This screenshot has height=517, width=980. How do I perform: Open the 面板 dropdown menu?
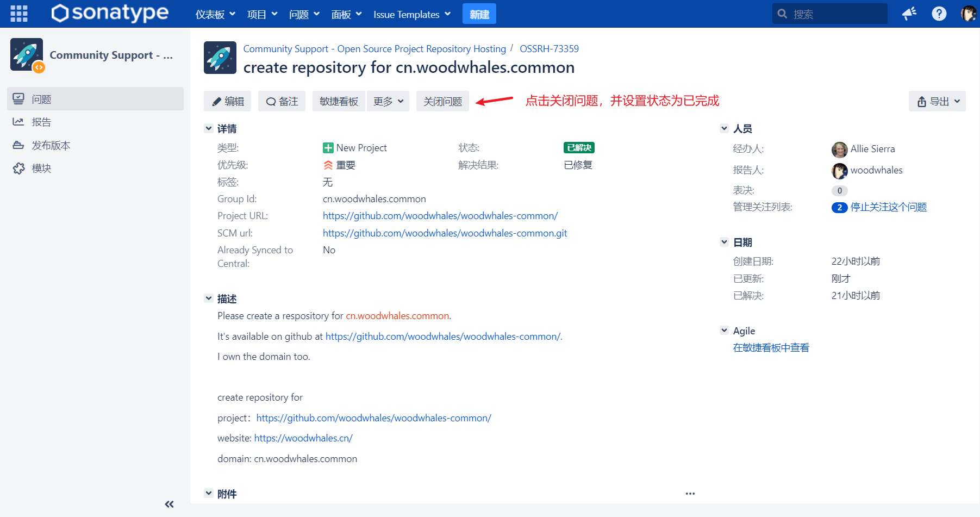tap(346, 14)
